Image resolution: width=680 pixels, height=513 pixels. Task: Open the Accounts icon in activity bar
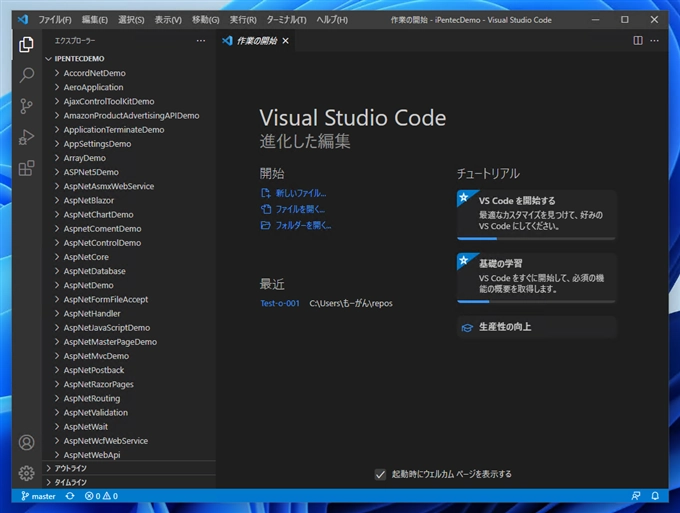click(26, 442)
